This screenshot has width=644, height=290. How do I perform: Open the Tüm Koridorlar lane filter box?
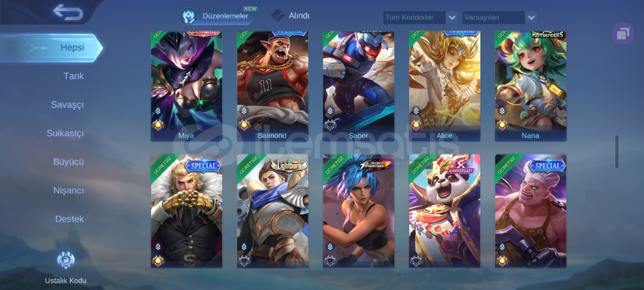420,18
